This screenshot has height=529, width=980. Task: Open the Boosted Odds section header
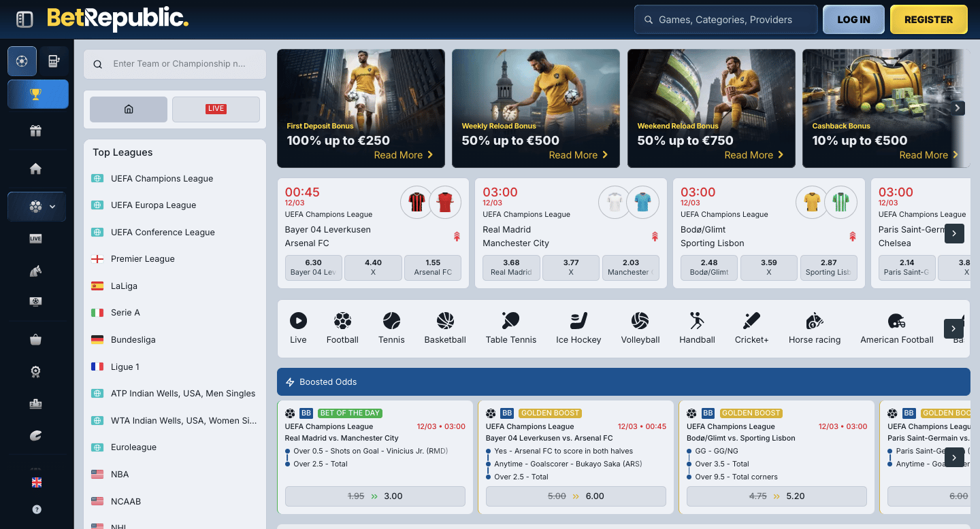623,382
